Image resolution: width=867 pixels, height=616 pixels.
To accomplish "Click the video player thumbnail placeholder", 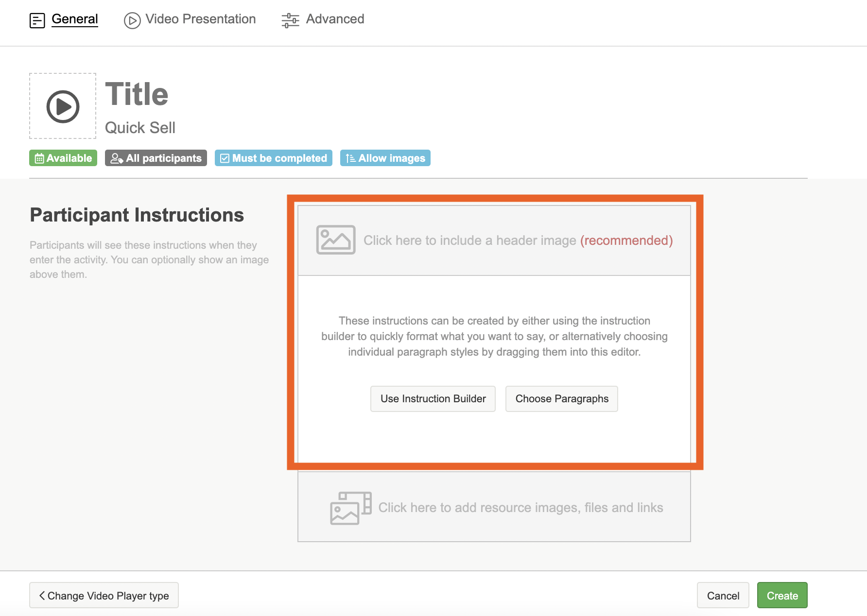I will pos(63,106).
